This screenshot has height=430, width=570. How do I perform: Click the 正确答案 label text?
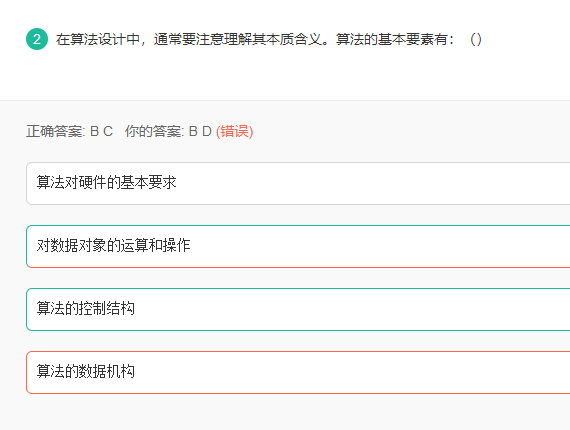(55, 131)
